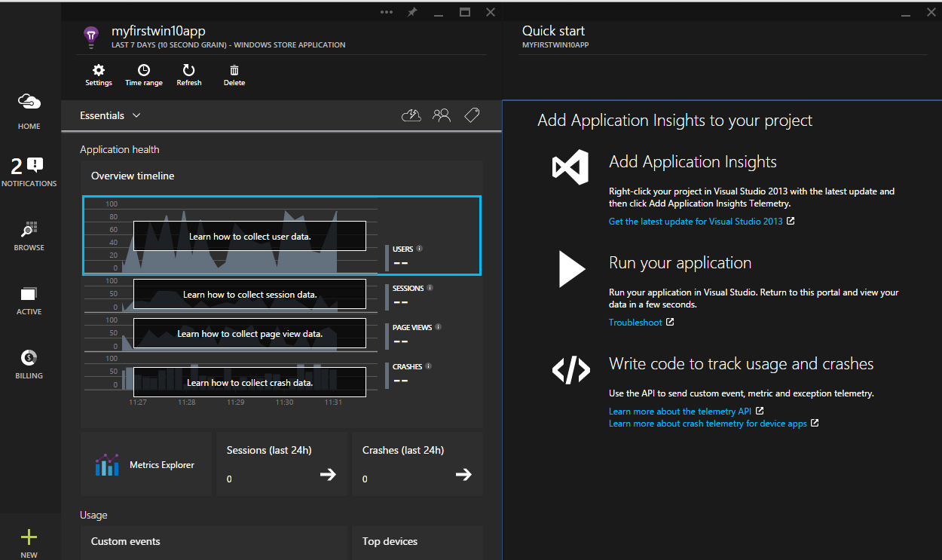Open the Crashes (last 24h) tile arrow
942x560 pixels.
pos(463,474)
